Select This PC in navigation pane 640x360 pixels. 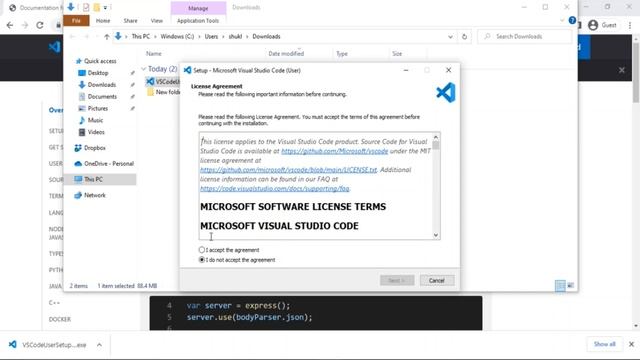[100, 179]
